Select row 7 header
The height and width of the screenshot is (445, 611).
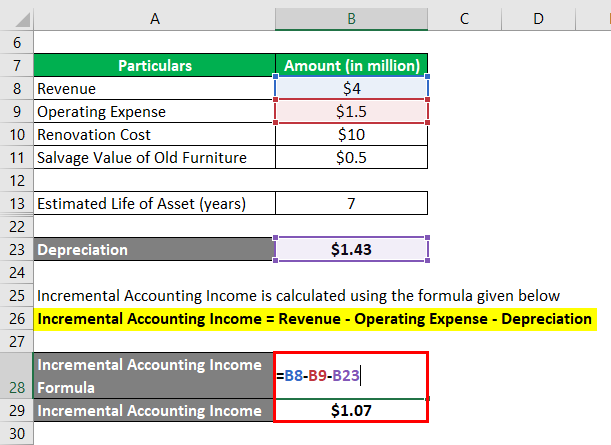pos(17,65)
